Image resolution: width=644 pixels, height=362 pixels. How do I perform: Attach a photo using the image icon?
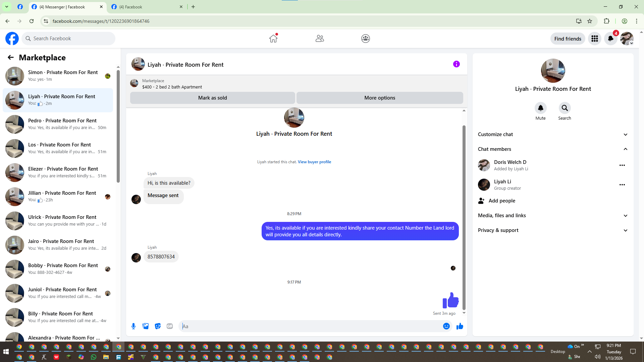pos(146,326)
